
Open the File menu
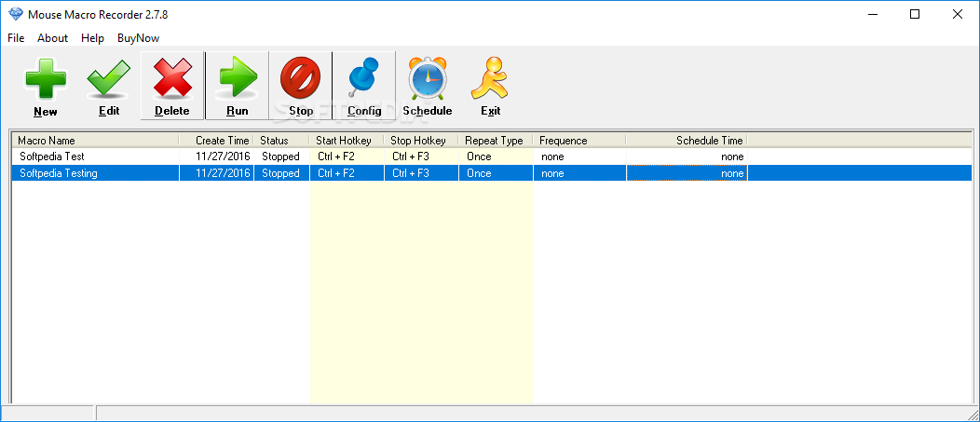pyautogui.click(x=16, y=38)
